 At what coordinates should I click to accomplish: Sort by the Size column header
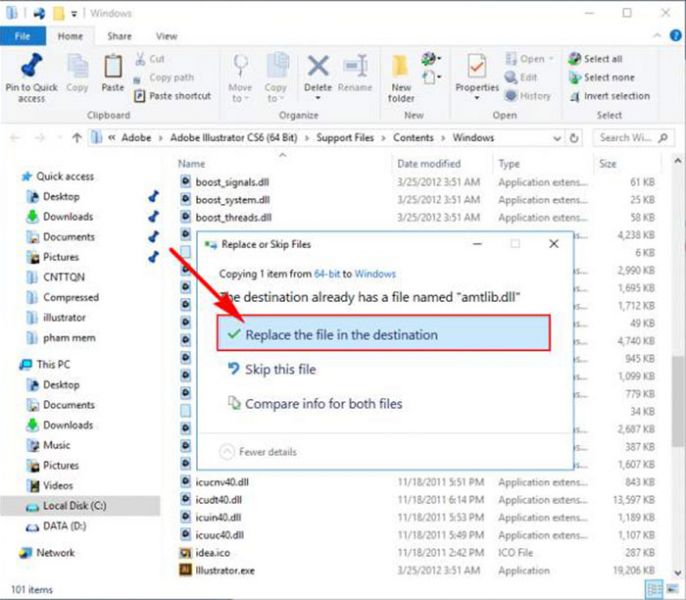click(608, 164)
